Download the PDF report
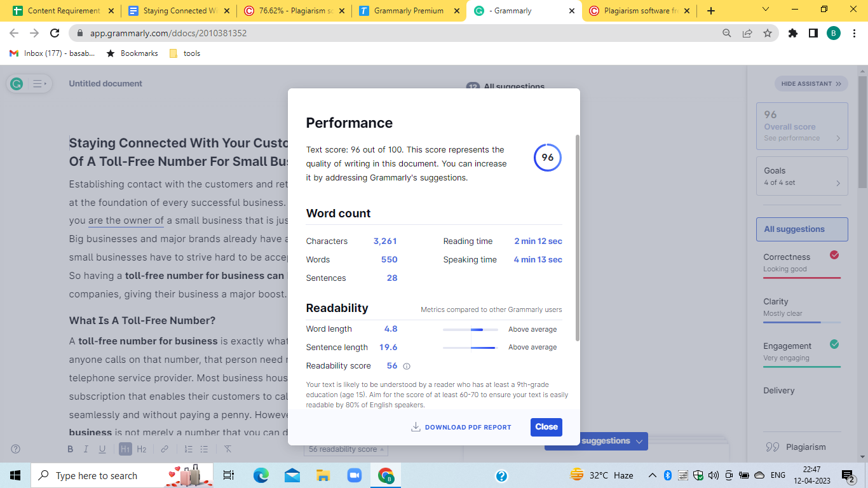Image resolution: width=868 pixels, height=488 pixels. [461, 427]
